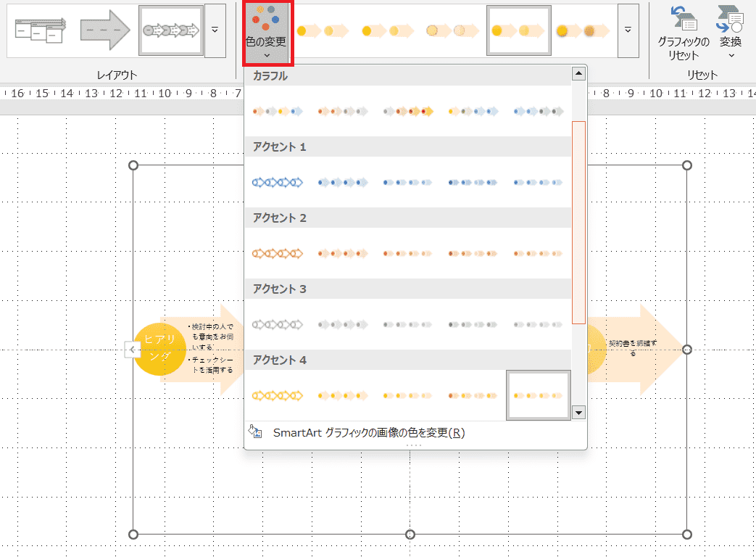
Task: Pick the outline-only gray option under アクセント 3
Action: (x=277, y=325)
